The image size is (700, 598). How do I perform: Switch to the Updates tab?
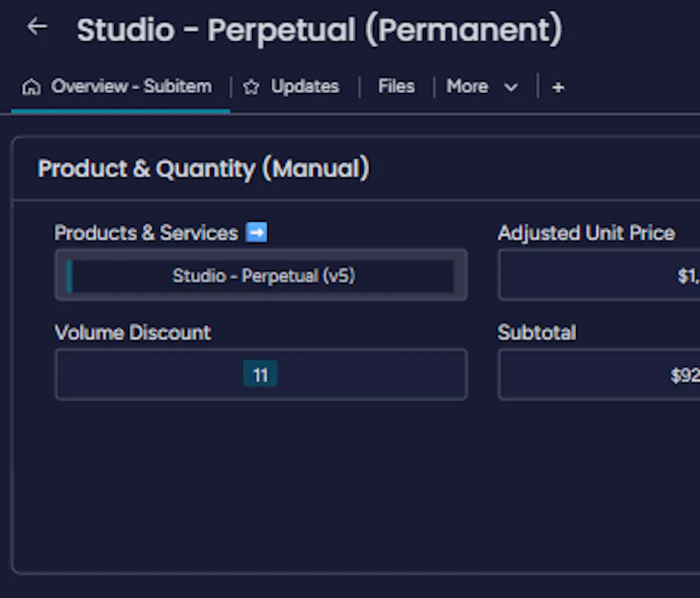[x=304, y=87]
